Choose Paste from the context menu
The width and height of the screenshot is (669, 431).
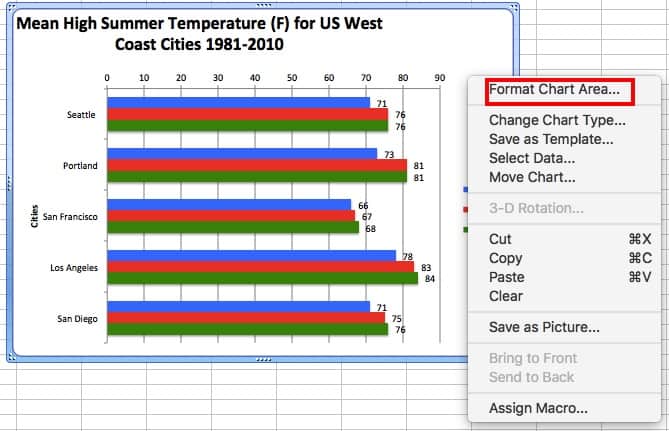point(506,277)
